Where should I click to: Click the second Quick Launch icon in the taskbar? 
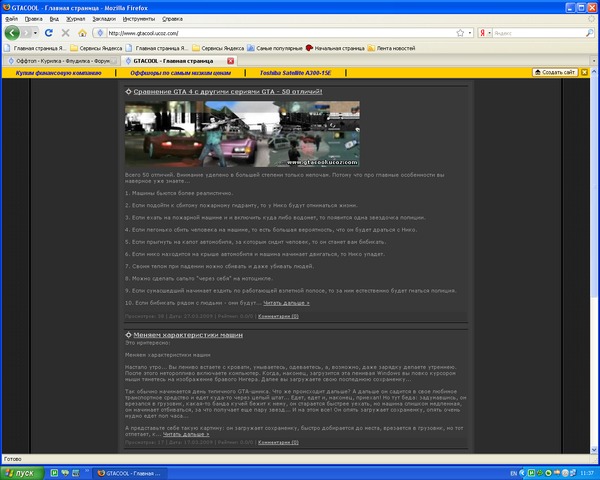pos(65,473)
